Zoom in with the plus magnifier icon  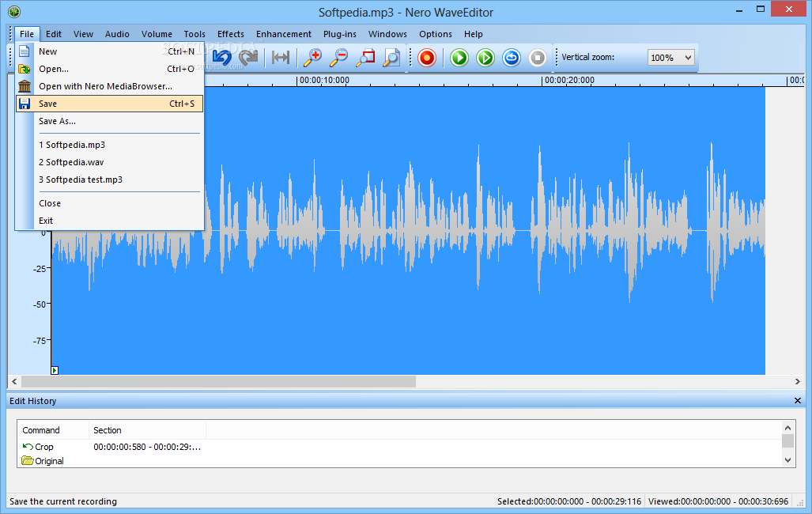313,58
